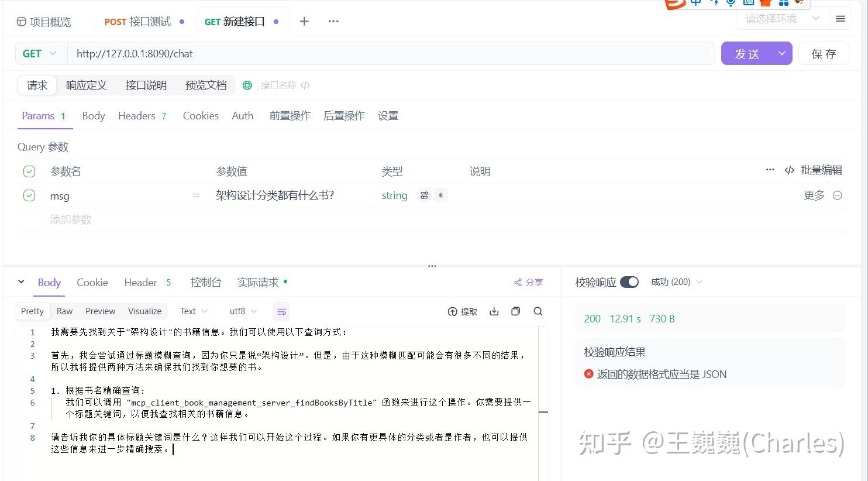Click the globe icon beside 接口名称
This screenshot has width=868, height=481.
247,85
